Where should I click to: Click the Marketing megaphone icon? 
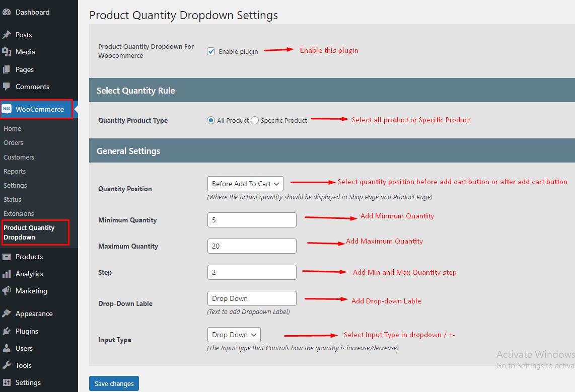click(7, 291)
